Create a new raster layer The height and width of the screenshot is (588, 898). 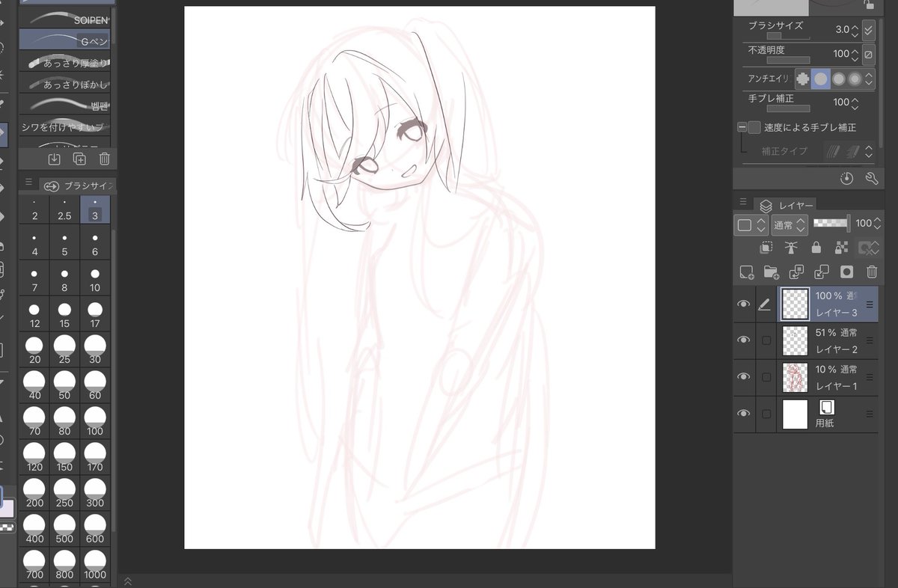point(746,272)
